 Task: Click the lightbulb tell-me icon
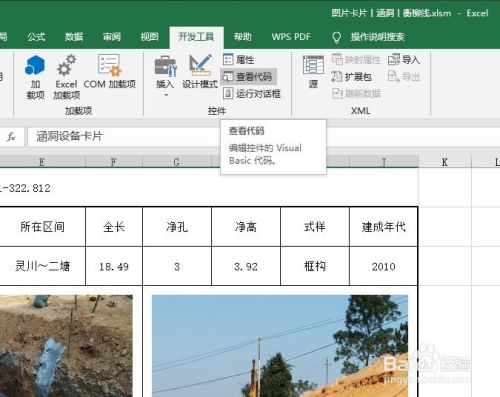click(337, 37)
